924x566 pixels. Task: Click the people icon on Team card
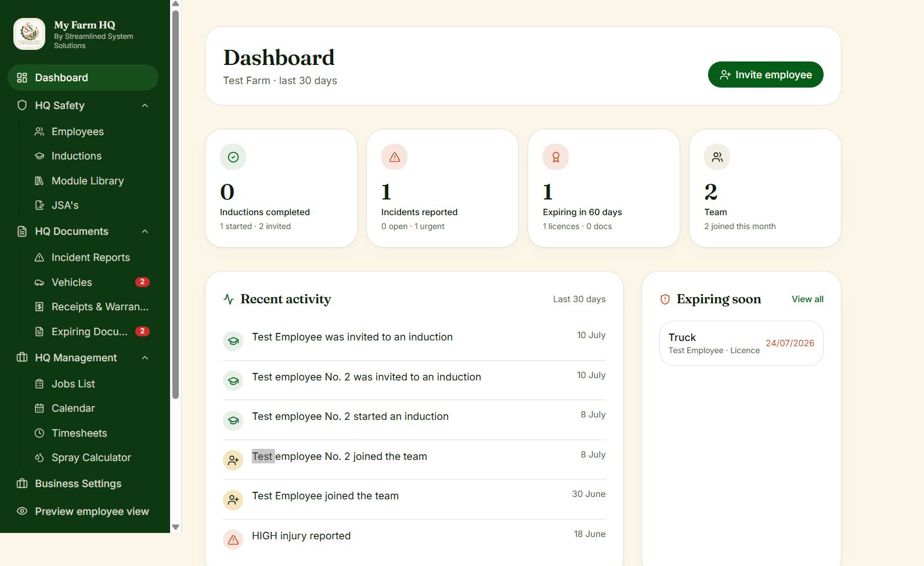[717, 157]
